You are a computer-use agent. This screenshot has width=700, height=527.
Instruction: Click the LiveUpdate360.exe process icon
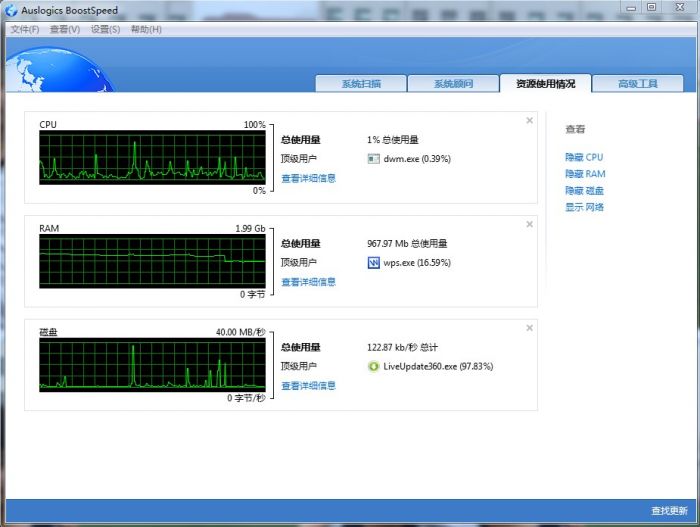pyautogui.click(x=373, y=366)
